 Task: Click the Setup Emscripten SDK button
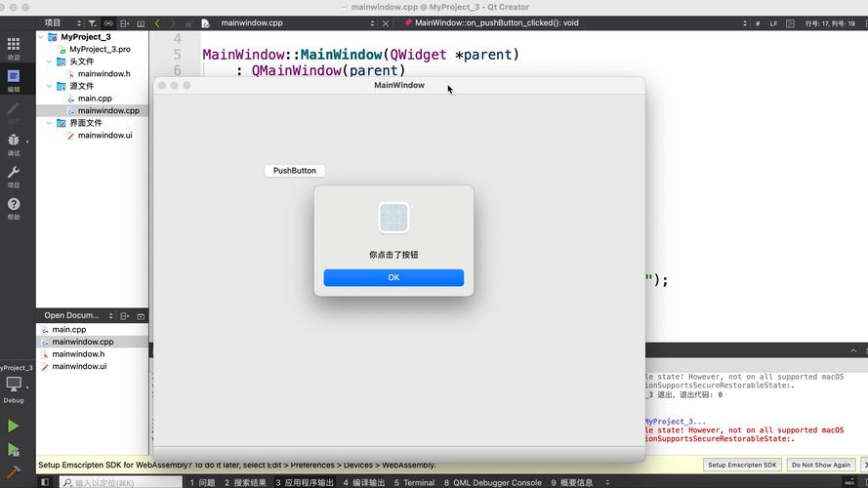point(742,465)
